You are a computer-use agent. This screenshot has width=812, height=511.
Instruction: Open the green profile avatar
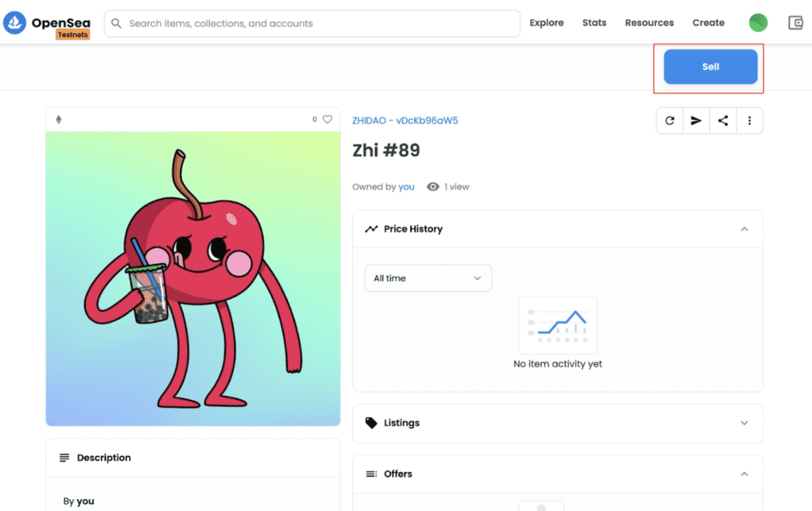[758, 23]
